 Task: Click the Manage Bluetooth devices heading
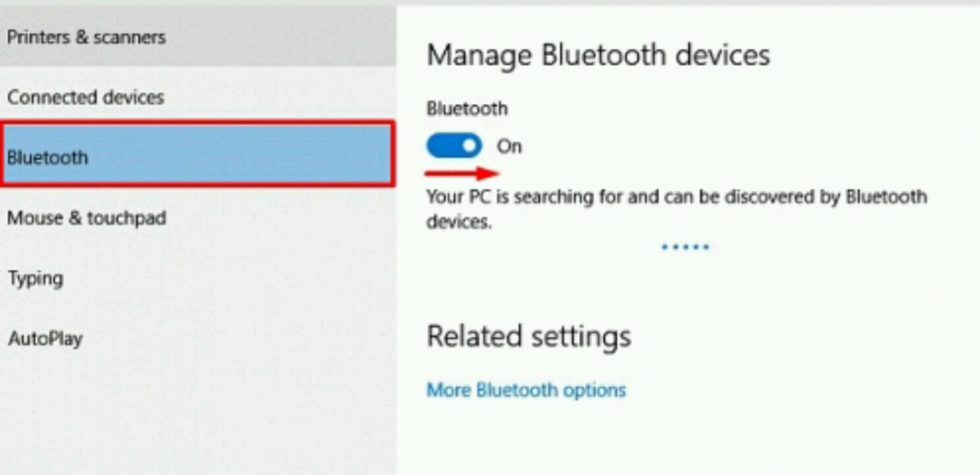pyautogui.click(x=598, y=55)
